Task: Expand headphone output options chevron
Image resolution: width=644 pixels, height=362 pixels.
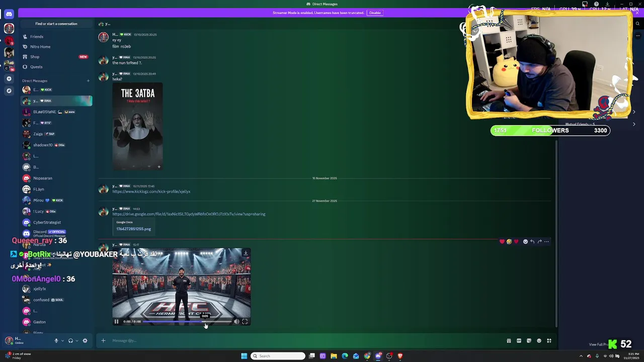Action: click(x=76, y=340)
